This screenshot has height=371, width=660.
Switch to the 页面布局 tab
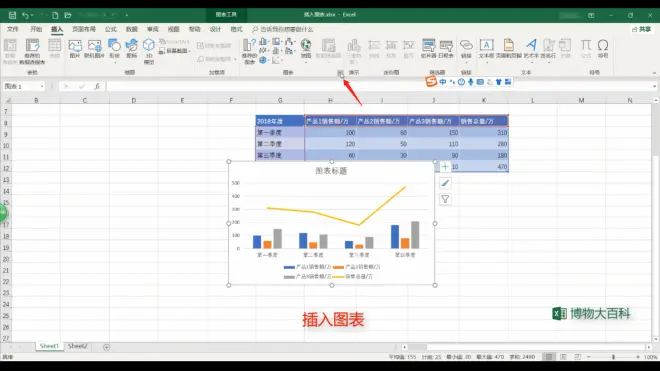pyautogui.click(x=84, y=29)
